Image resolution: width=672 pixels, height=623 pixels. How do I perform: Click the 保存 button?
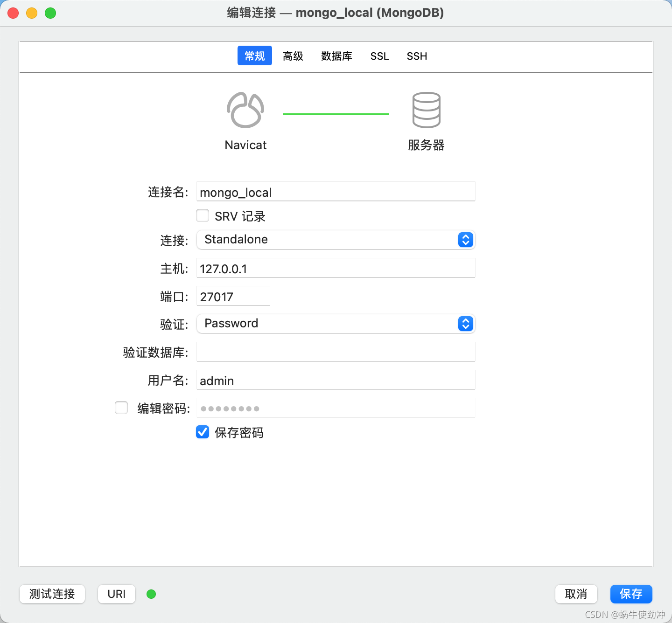(631, 594)
